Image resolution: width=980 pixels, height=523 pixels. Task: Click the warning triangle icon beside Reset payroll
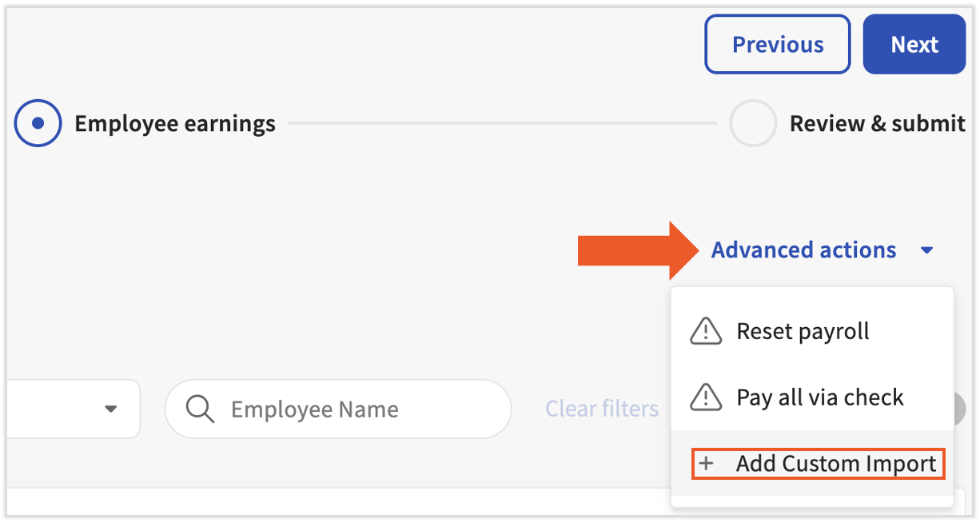705,331
